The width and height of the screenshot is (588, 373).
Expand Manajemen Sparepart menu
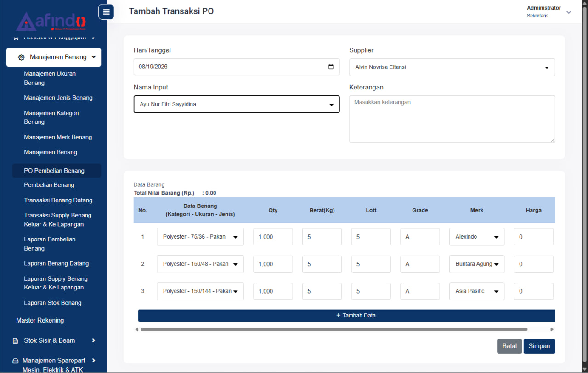(54, 365)
